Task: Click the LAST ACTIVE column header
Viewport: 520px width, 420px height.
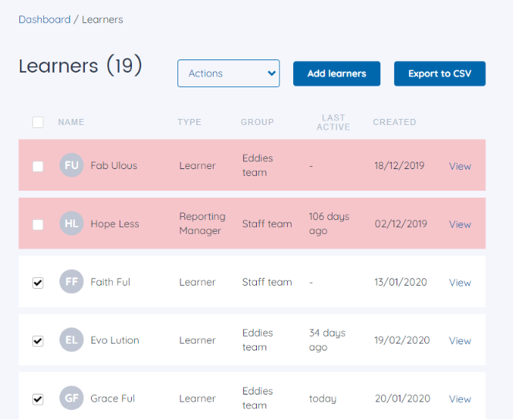Action: click(x=333, y=123)
